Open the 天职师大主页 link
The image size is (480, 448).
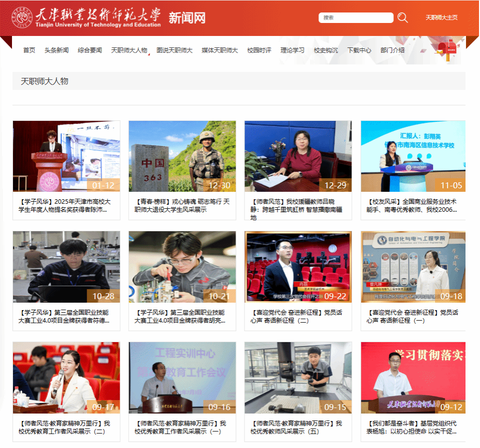[441, 17]
